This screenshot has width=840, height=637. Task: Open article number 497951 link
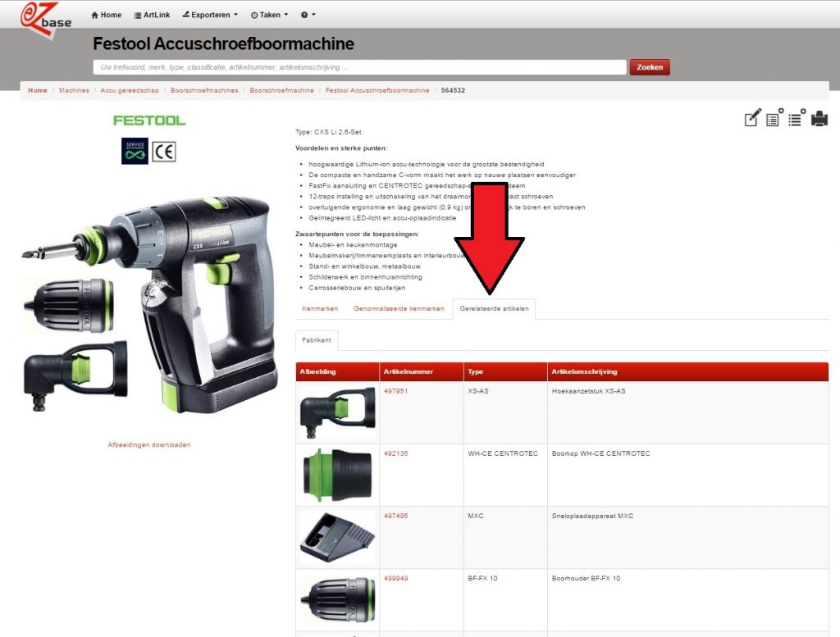395,391
